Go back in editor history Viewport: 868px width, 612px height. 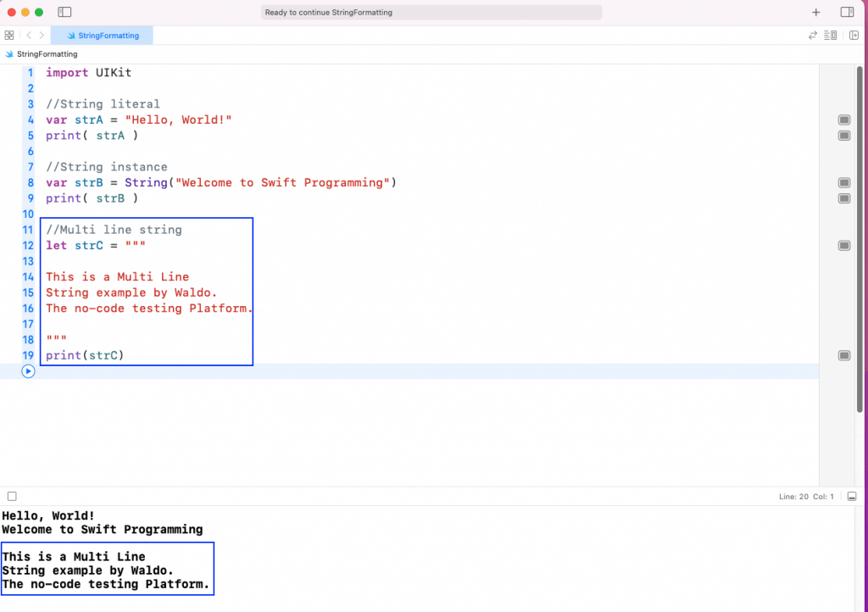[28, 36]
